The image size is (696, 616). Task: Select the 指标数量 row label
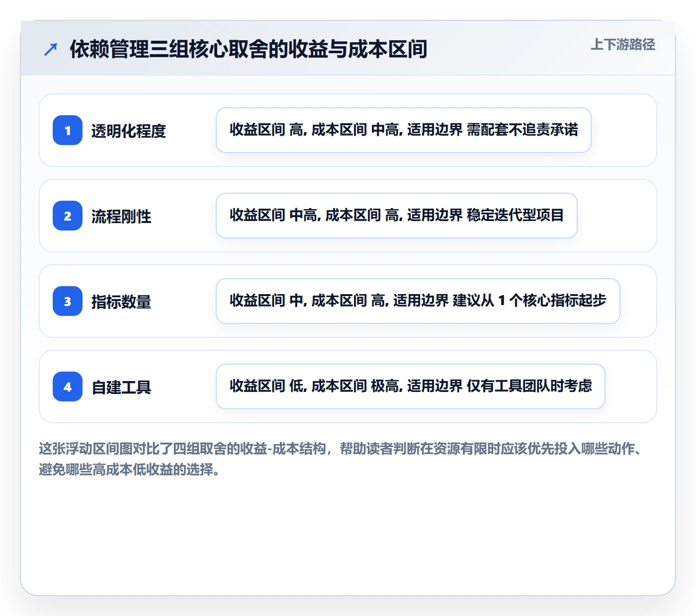[x=121, y=302]
